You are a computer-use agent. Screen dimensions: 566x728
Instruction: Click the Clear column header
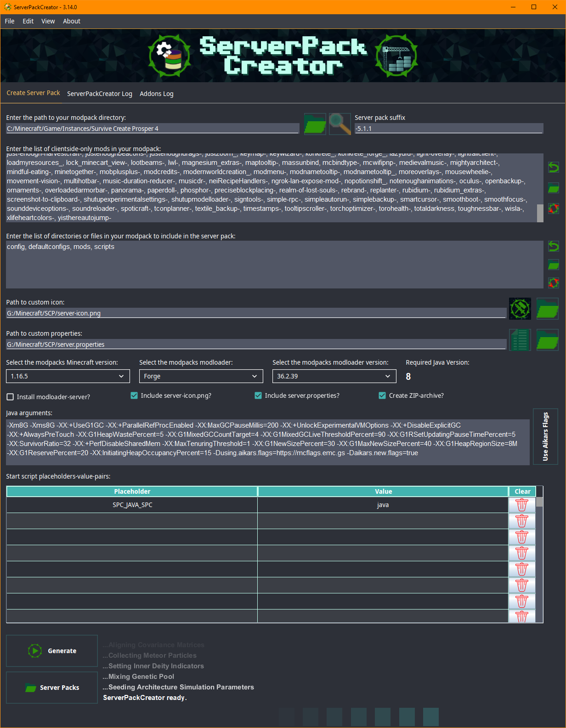[x=522, y=491]
